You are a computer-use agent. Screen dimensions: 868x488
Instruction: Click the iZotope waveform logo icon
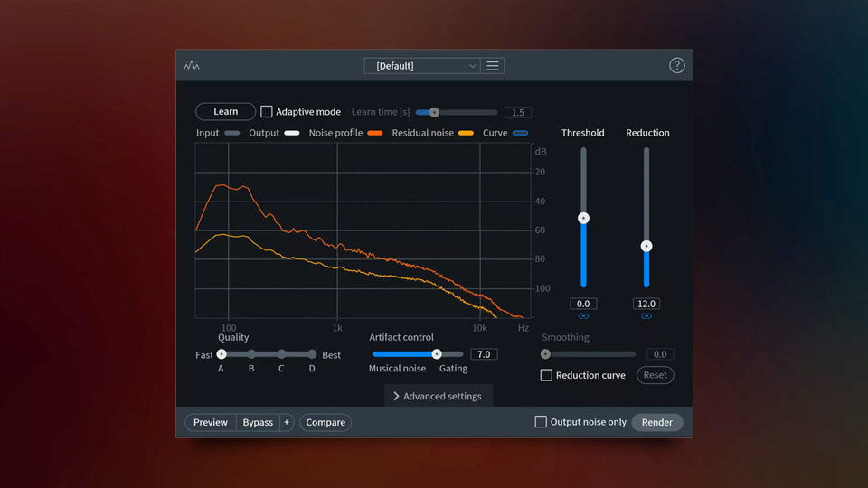click(x=192, y=65)
